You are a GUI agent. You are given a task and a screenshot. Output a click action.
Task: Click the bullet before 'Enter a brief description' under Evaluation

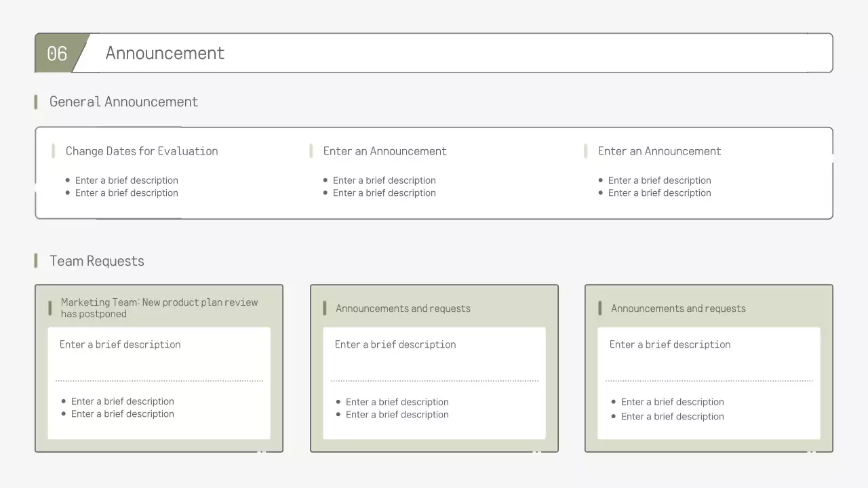66,180
